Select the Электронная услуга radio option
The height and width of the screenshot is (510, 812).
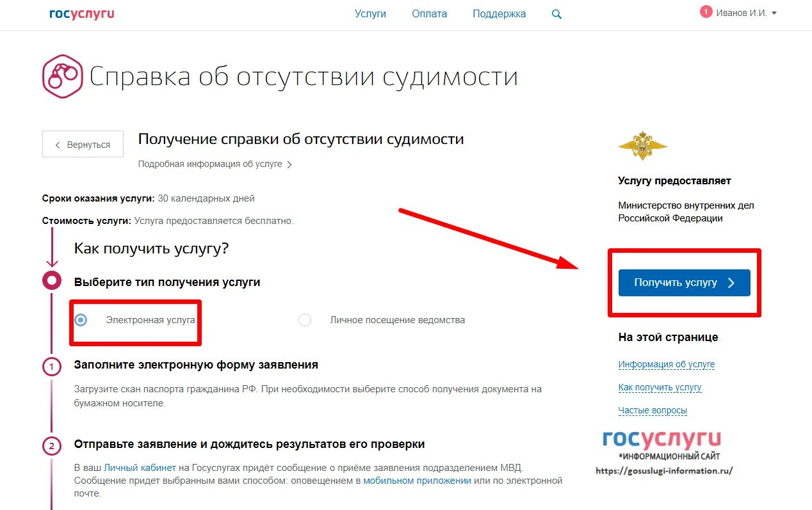(81, 320)
